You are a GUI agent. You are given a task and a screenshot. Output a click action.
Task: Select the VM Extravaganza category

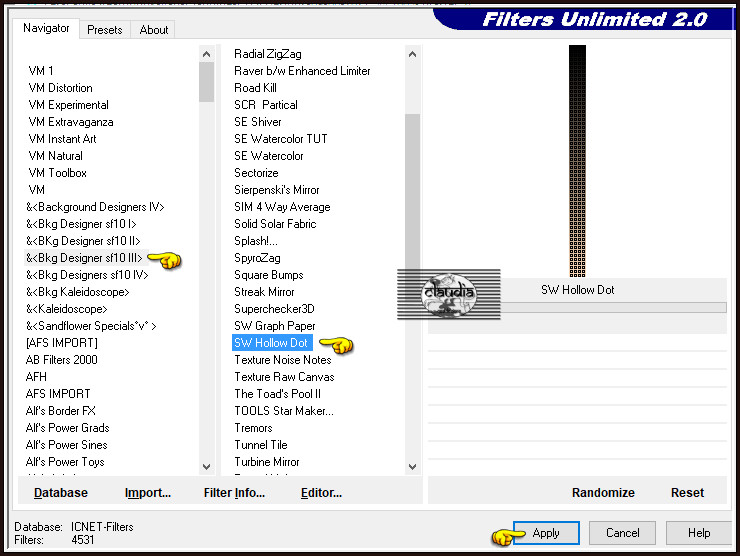pos(71,122)
